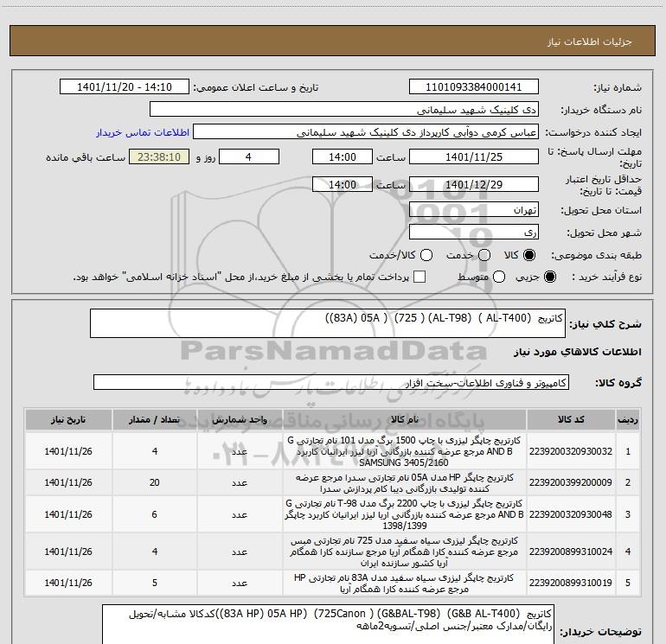Click the کد کالا column header
666x644 pixels.
click(571, 420)
